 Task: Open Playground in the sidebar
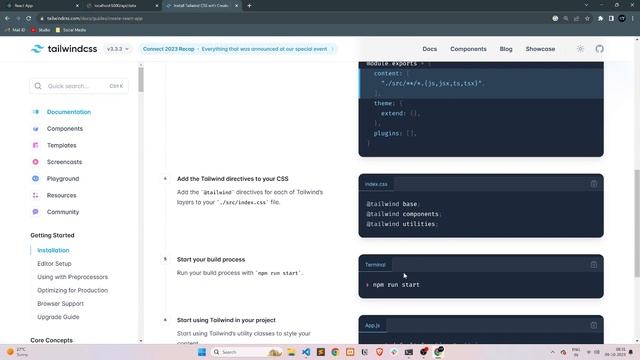(x=63, y=179)
